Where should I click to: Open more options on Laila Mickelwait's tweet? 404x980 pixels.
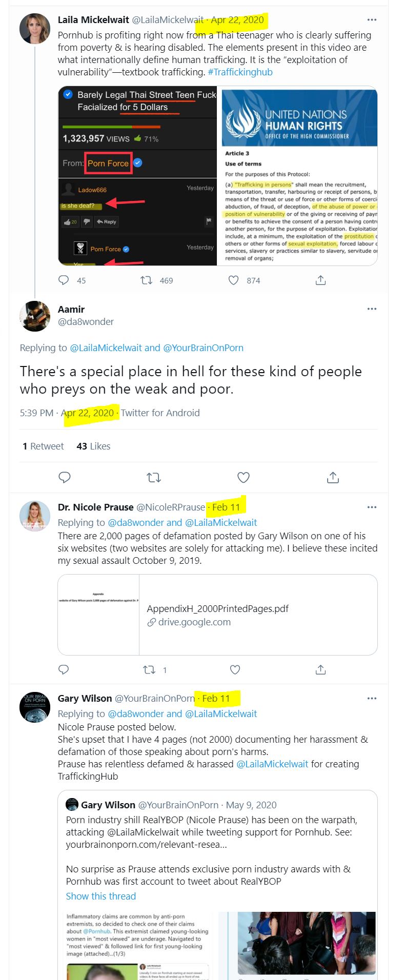[372, 20]
